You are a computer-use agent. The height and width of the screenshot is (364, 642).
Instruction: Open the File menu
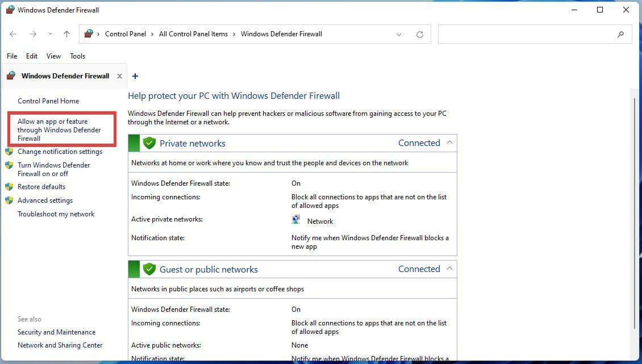(12, 56)
